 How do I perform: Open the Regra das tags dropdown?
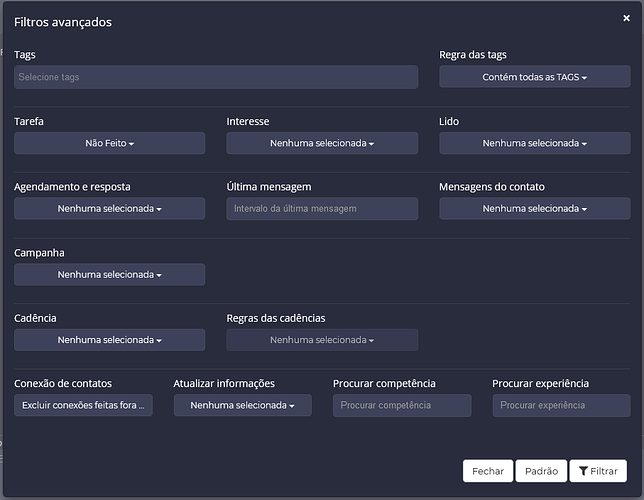coord(534,77)
